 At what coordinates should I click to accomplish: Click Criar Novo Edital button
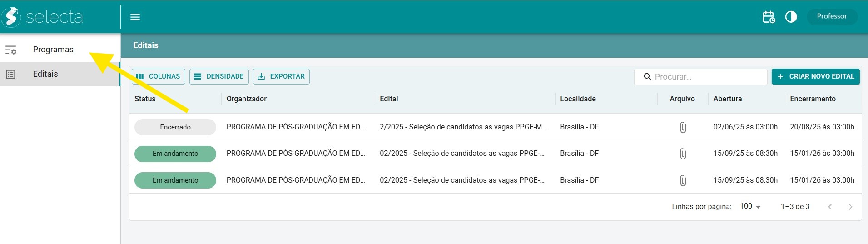coord(815,76)
